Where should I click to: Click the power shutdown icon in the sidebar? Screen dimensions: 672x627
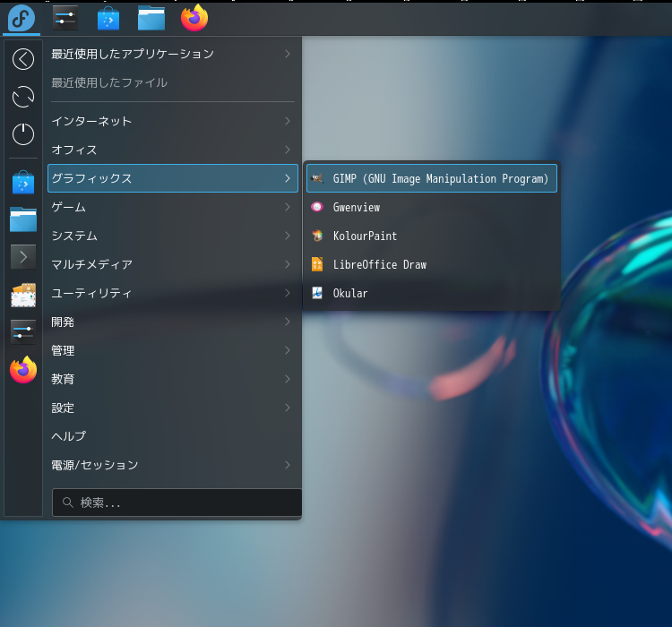point(23,134)
